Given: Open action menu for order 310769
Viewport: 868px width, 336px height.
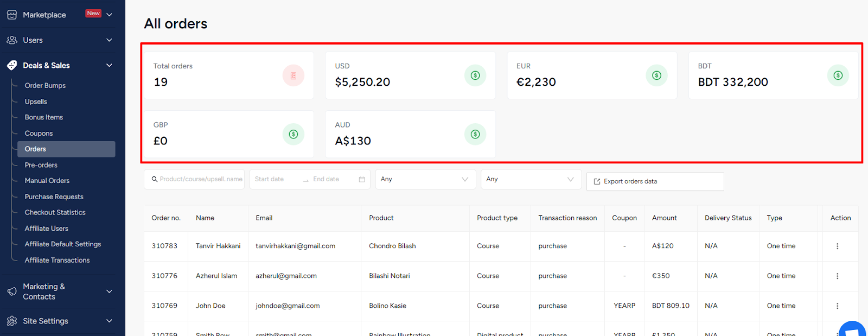Looking at the screenshot, I should (838, 306).
